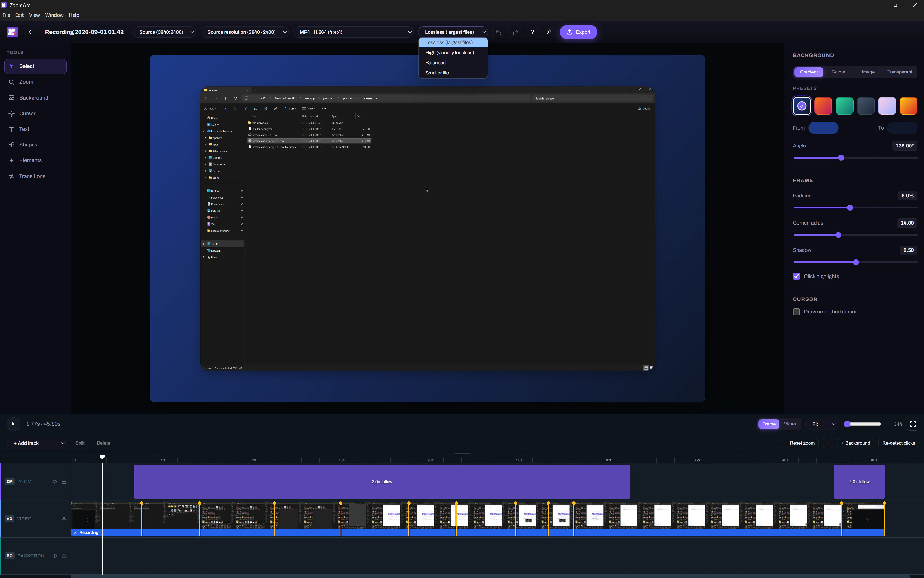This screenshot has height=578, width=924.
Task: Select the orange gradient preset swatch
Action: (908, 106)
